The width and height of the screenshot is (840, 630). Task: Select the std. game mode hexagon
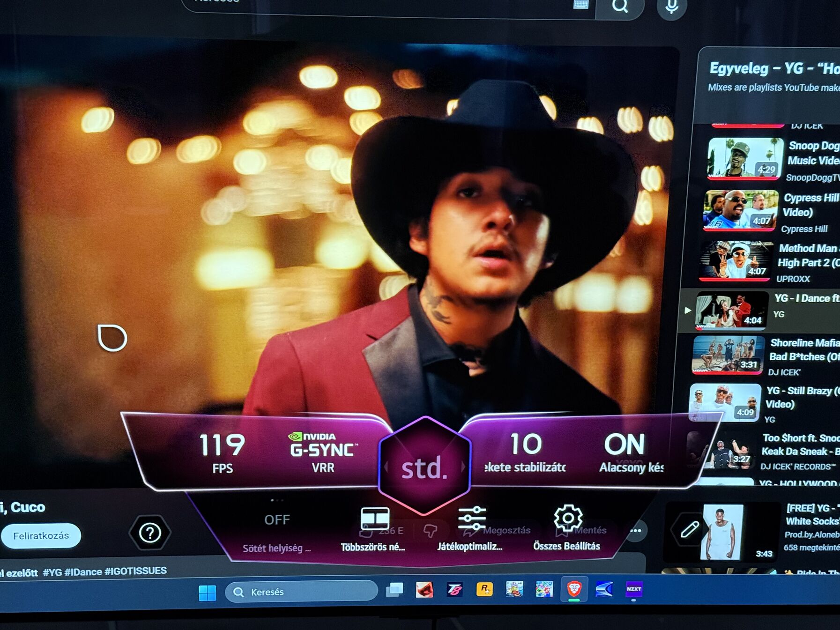[424, 467]
